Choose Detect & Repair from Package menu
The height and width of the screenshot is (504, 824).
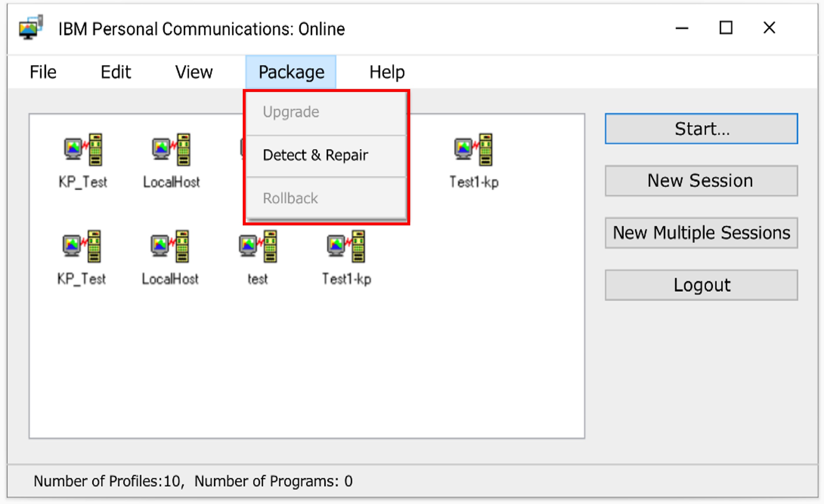[x=315, y=155]
